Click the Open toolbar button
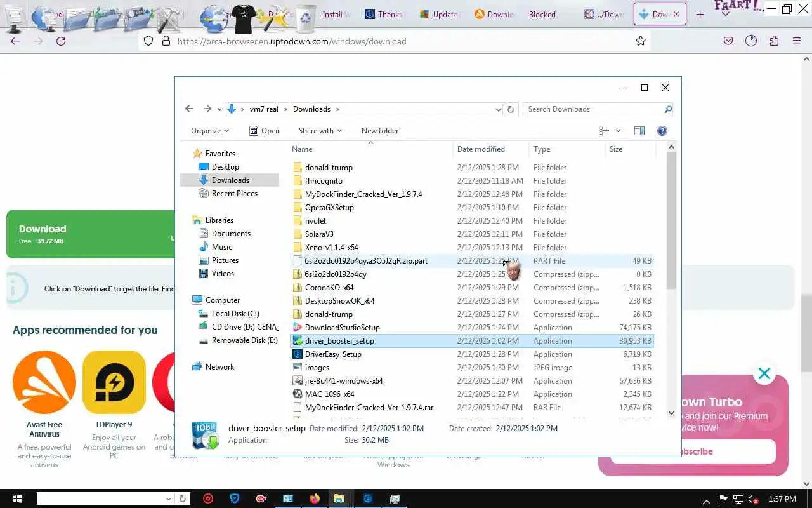This screenshot has height=508, width=812. (x=265, y=131)
